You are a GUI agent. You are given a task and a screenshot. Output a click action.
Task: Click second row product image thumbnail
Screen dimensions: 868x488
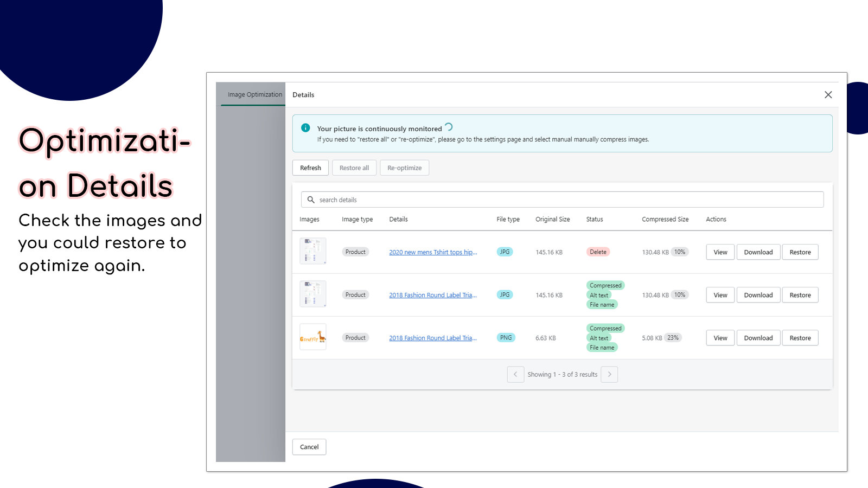click(x=313, y=294)
